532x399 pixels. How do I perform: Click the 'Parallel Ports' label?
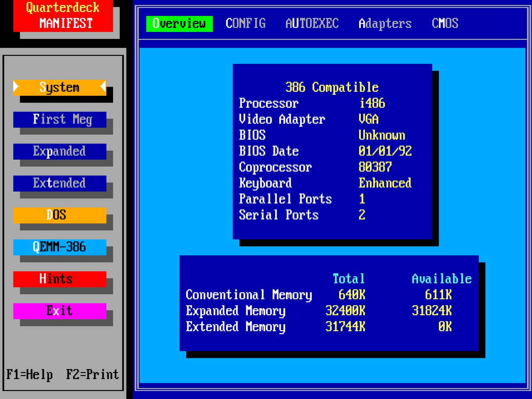point(286,199)
